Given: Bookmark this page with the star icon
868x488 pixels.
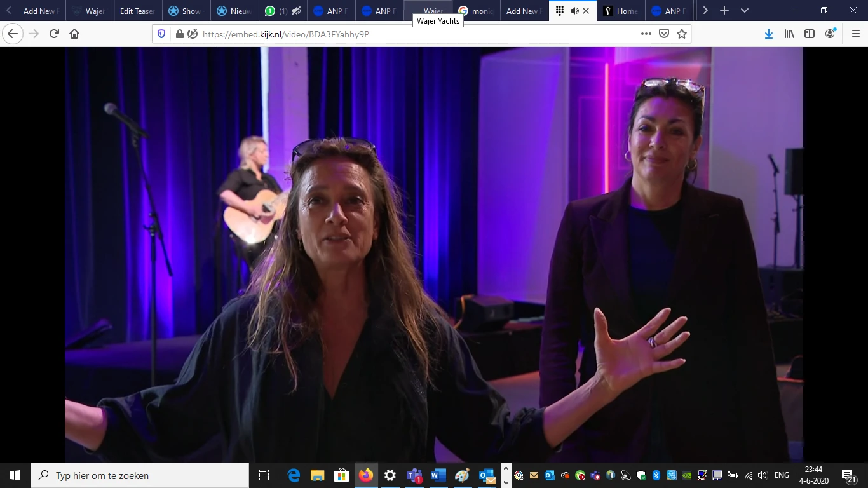Looking at the screenshot, I should click(682, 34).
